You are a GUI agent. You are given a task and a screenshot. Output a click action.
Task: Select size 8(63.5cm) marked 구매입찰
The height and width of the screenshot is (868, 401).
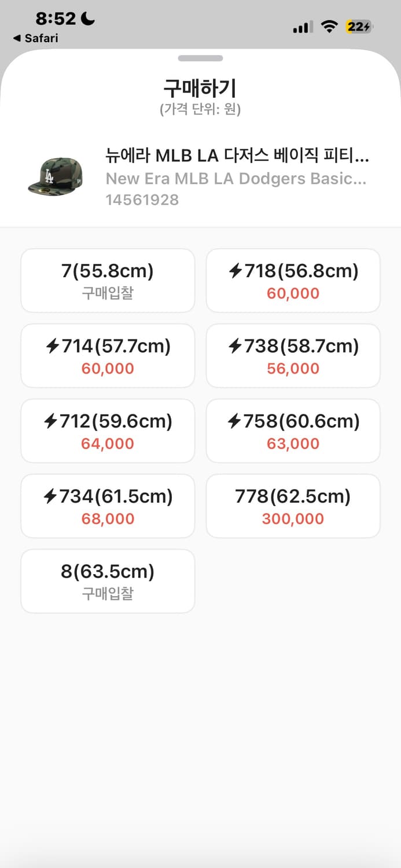click(x=108, y=581)
